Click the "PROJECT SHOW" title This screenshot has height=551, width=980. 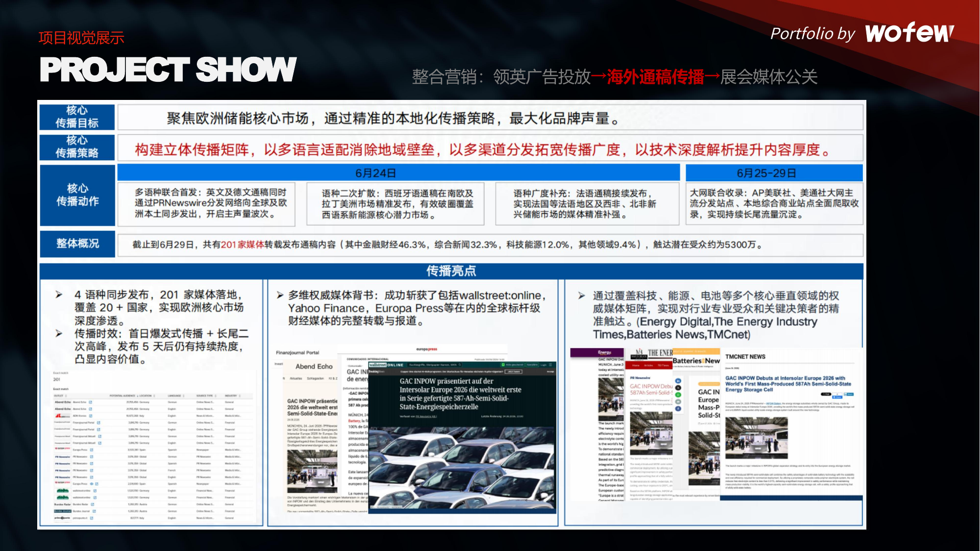click(x=168, y=70)
